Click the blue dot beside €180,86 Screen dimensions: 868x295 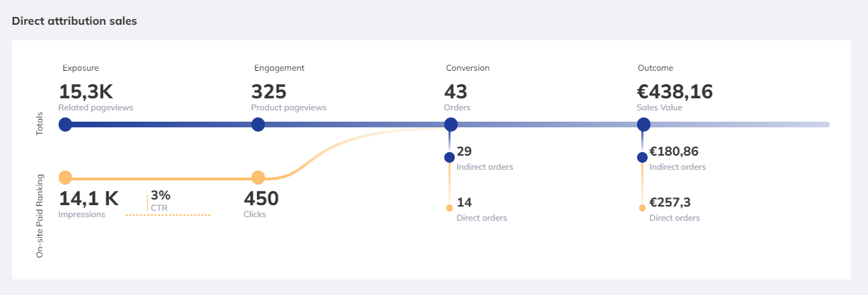click(642, 157)
